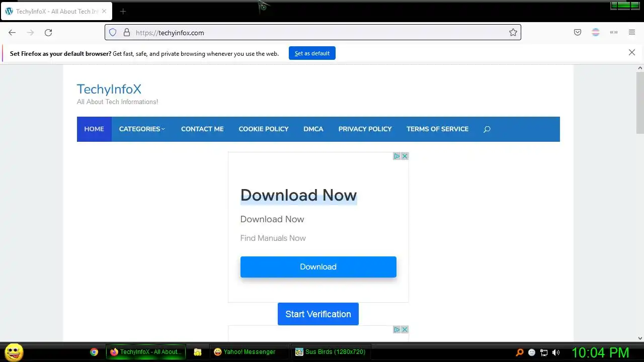Click the vertical scrollbar thumb
Image resolution: width=644 pixels, height=362 pixels.
(x=640, y=103)
